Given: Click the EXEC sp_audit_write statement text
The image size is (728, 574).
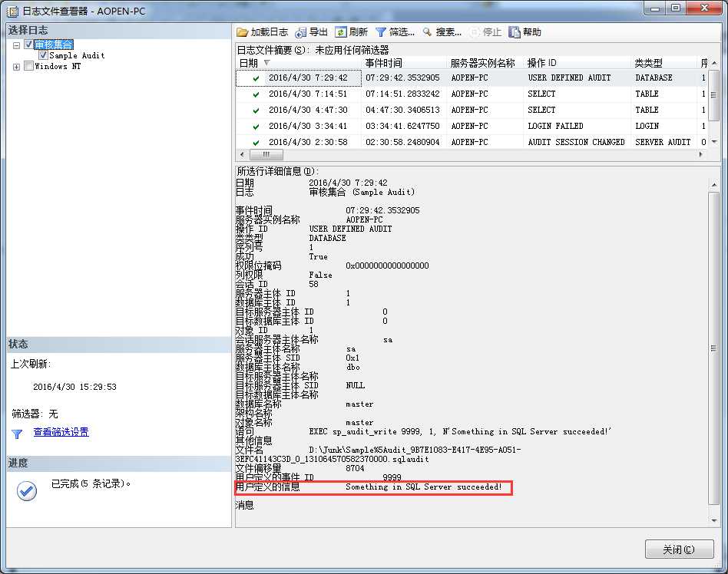Looking at the screenshot, I should coord(460,431).
